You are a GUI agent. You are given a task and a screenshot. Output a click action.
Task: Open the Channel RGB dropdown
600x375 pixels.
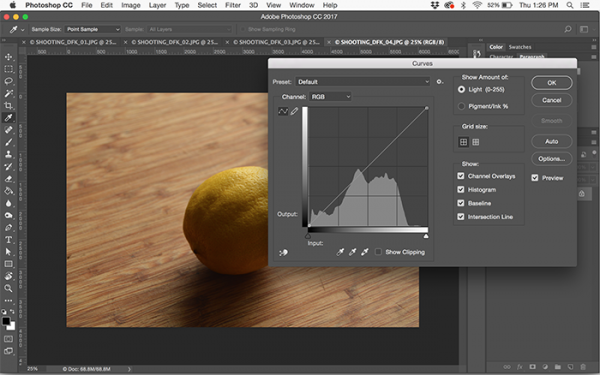330,97
